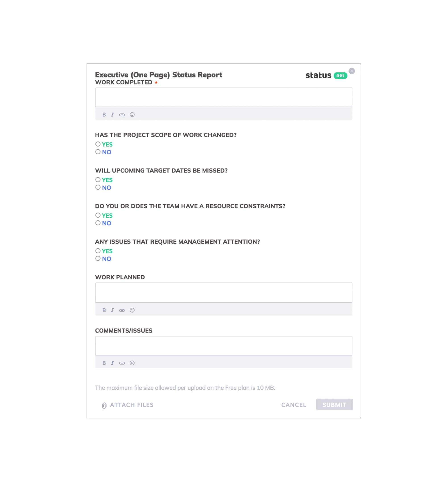Click the Emoji icon in Work Planned toolbar

coord(132,310)
